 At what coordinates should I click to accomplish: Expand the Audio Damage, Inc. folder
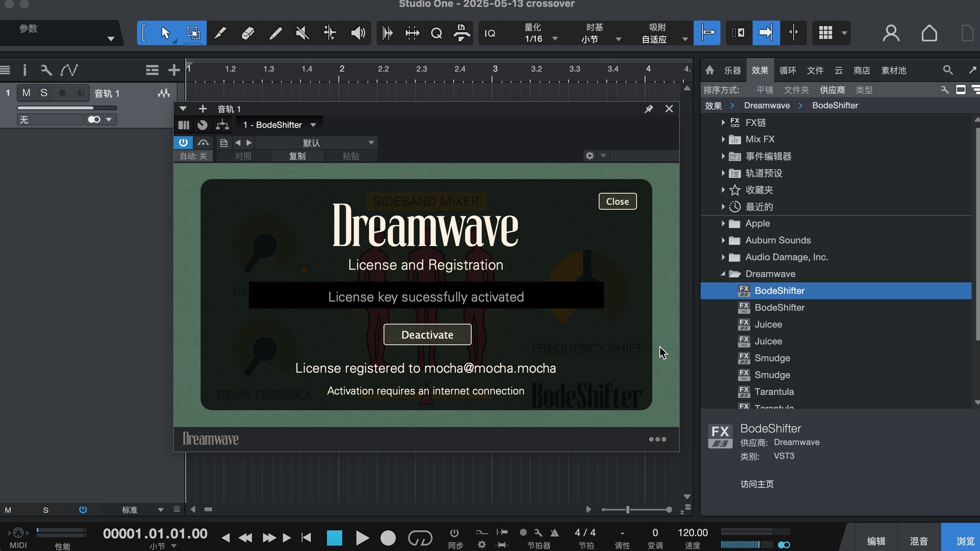click(x=723, y=257)
